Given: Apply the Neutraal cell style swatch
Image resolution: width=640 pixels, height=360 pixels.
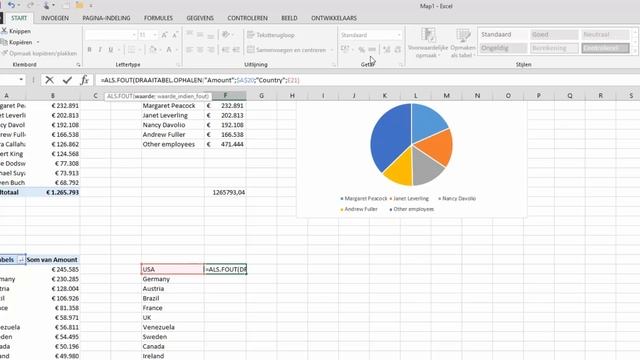Looking at the screenshot, I should coord(605,35).
